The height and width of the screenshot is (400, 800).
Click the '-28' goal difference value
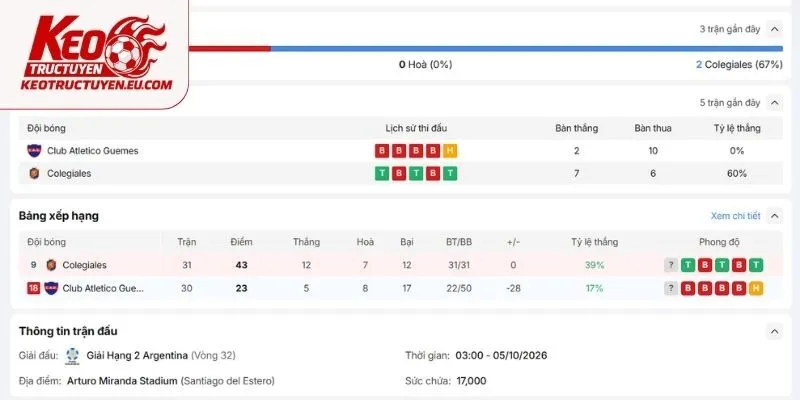click(x=513, y=288)
